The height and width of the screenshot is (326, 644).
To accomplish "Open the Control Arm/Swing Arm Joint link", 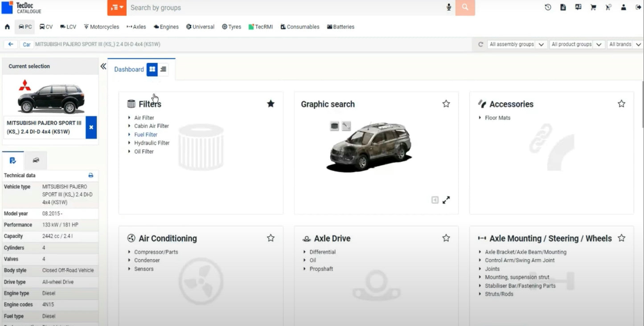I will (x=520, y=261).
